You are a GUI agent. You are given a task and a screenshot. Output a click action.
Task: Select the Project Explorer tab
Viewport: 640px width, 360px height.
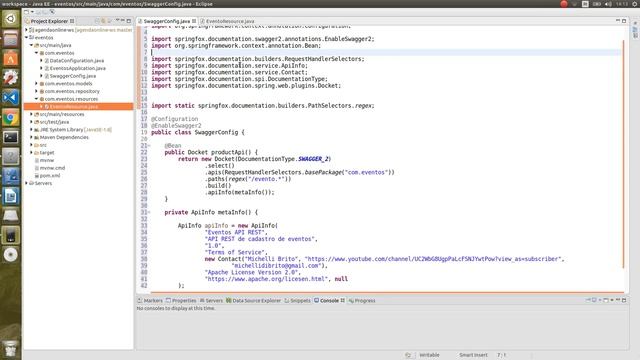click(x=49, y=21)
